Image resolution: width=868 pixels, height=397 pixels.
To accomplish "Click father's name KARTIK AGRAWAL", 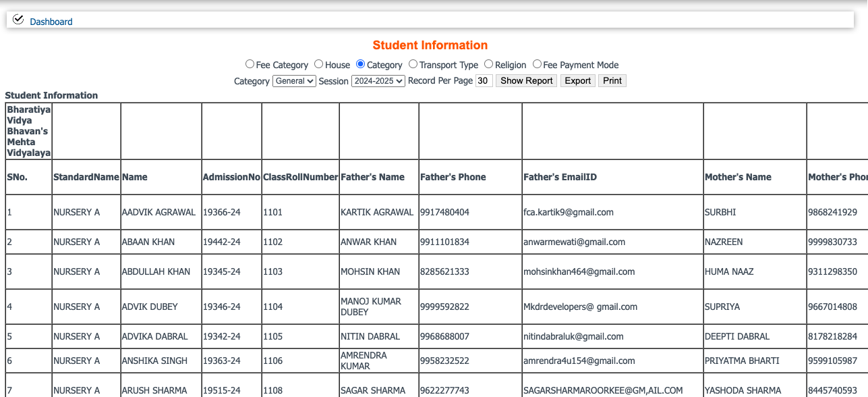I will (377, 212).
